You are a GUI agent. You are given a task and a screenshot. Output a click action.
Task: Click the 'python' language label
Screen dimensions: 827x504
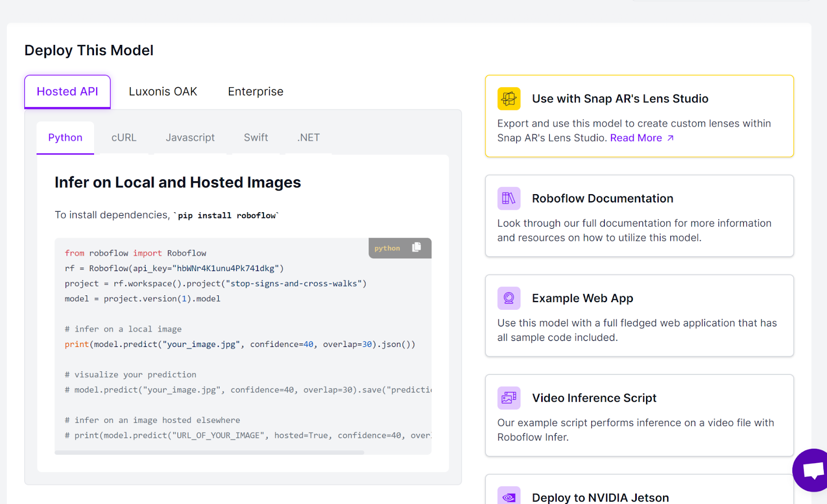coord(387,248)
